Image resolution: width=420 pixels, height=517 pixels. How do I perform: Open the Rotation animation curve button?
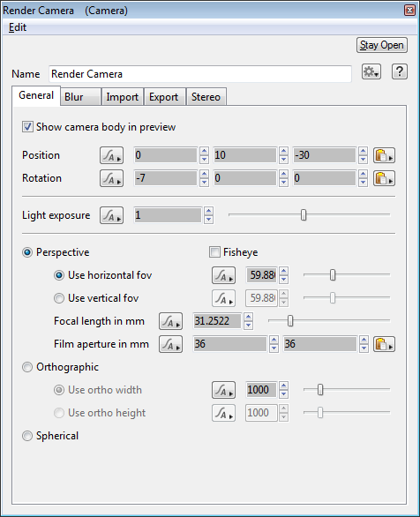point(112,178)
